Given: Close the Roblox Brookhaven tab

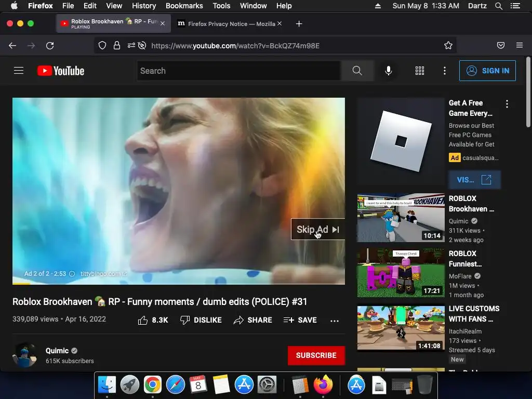Looking at the screenshot, I should [x=163, y=23].
